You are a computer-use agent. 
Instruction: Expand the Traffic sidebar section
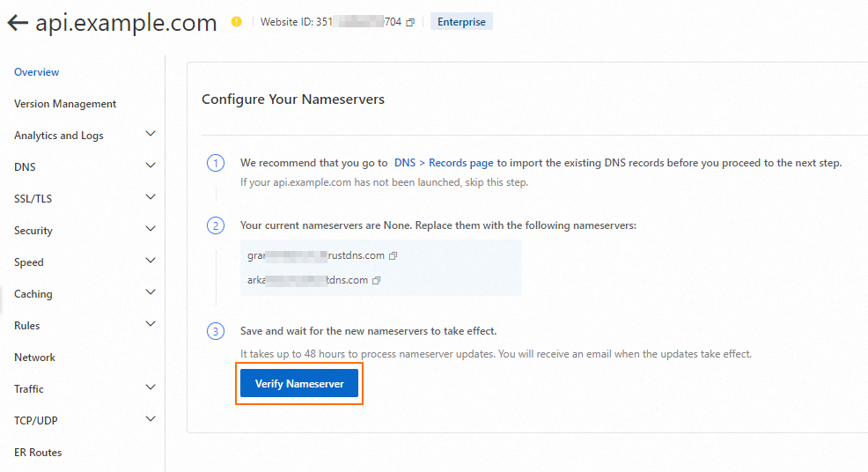(x=151, y=388)
